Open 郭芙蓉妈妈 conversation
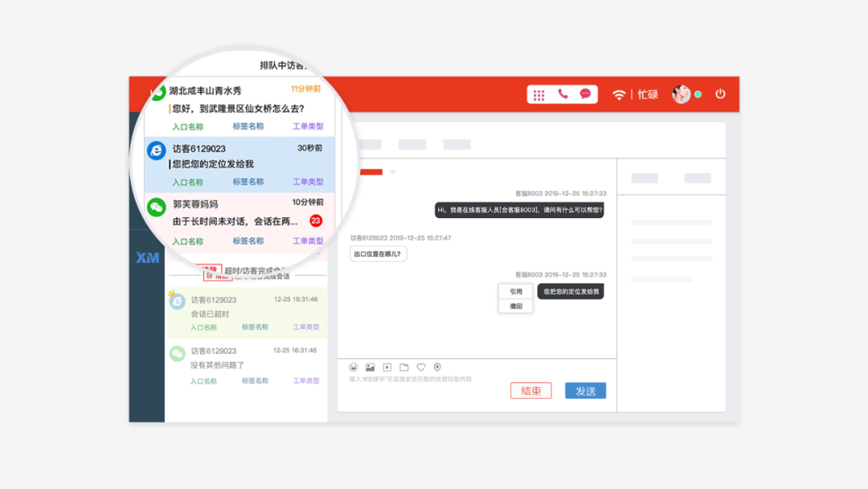 (x=240, y=221)
